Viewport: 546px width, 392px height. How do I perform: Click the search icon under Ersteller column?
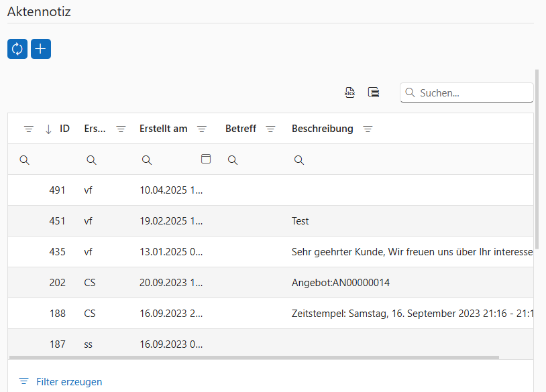coord(92,160)
